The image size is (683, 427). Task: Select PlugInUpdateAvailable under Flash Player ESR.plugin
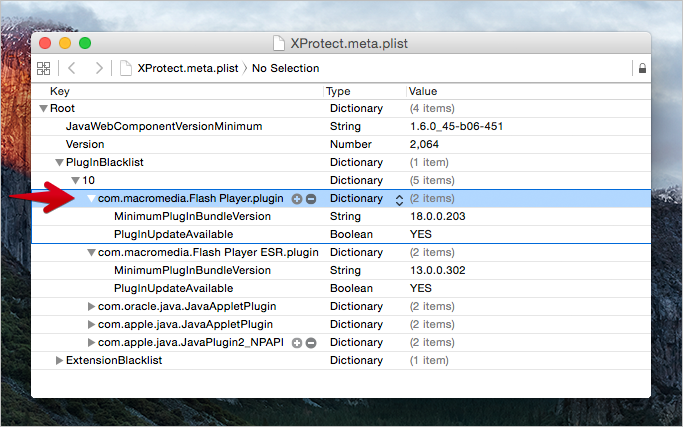(x=173, y=288)
